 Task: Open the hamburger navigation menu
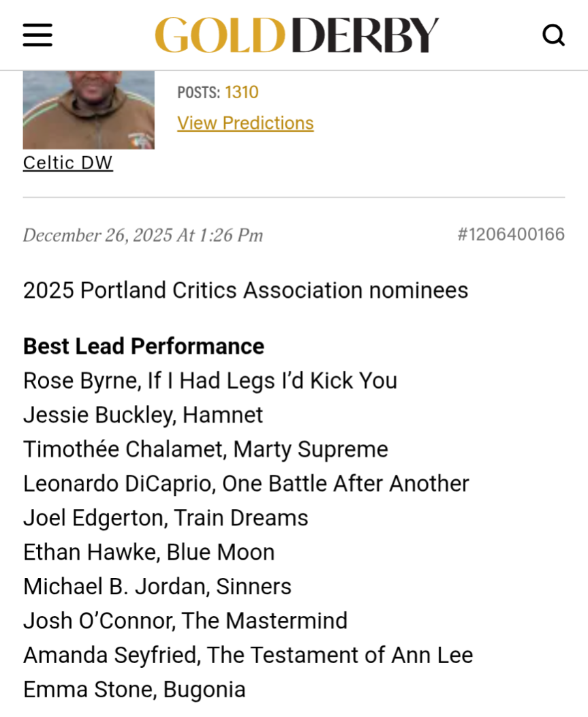pyautogui.click(x=37, y=35)
